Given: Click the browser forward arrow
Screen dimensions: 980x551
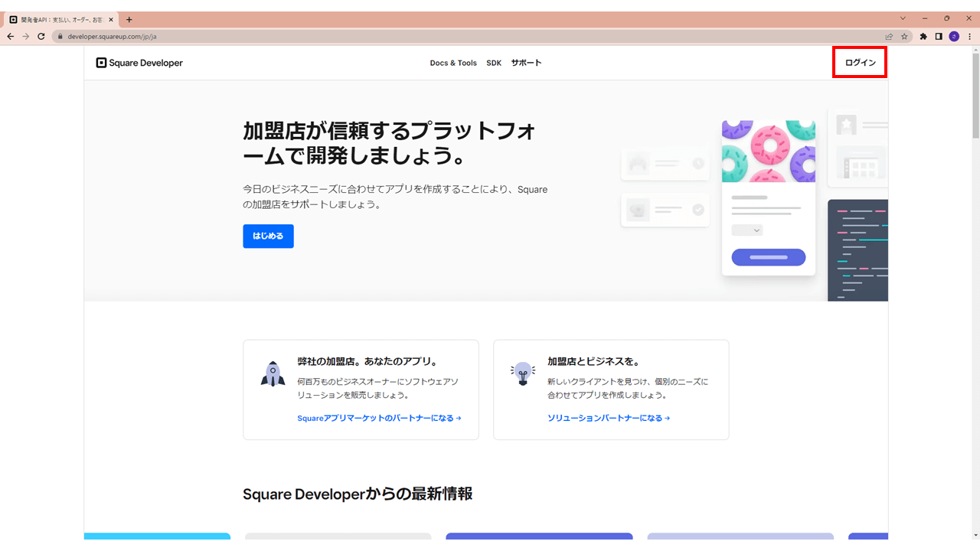Looking at the screenshot, I should 26,36.
